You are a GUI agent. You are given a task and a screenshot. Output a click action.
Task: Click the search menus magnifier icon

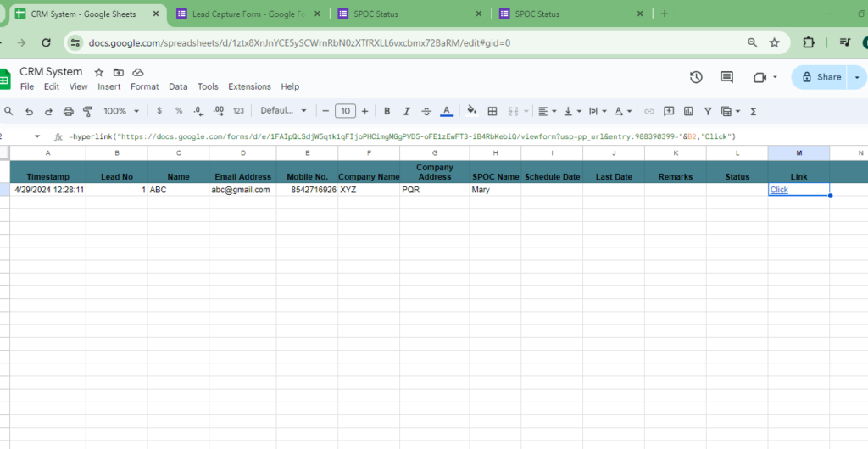tap(8, 111)
